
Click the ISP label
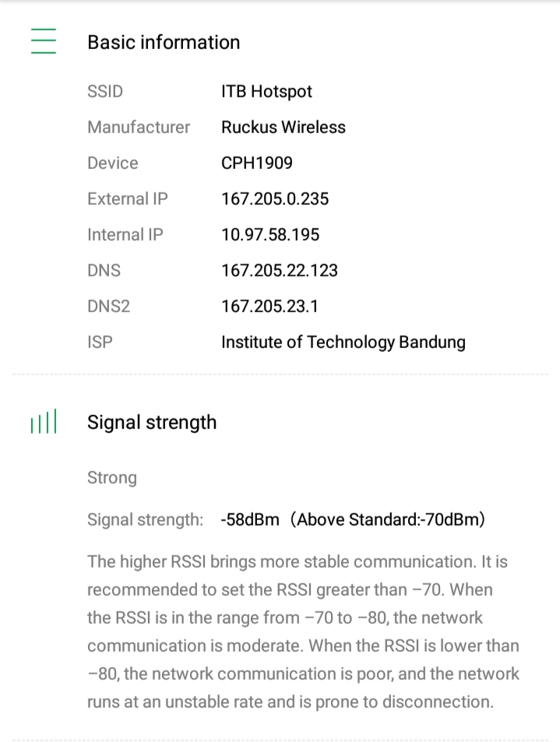100,342
